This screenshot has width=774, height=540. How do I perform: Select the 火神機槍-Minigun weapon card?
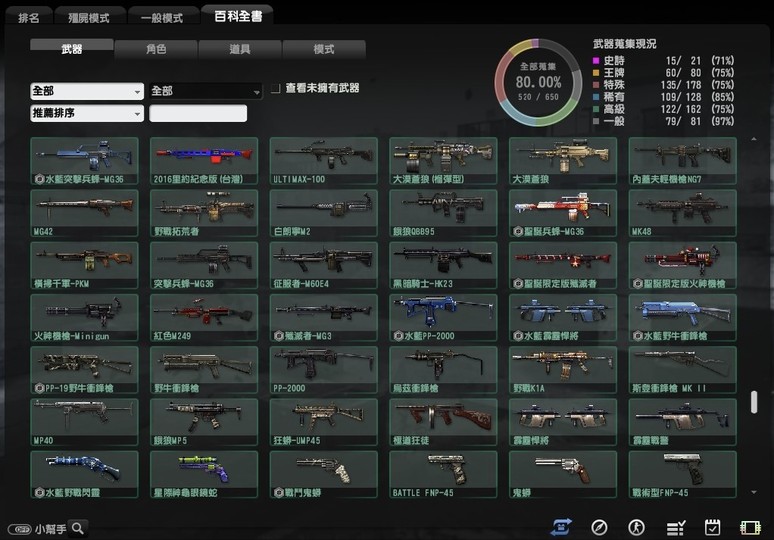click(x=84, y=318)
